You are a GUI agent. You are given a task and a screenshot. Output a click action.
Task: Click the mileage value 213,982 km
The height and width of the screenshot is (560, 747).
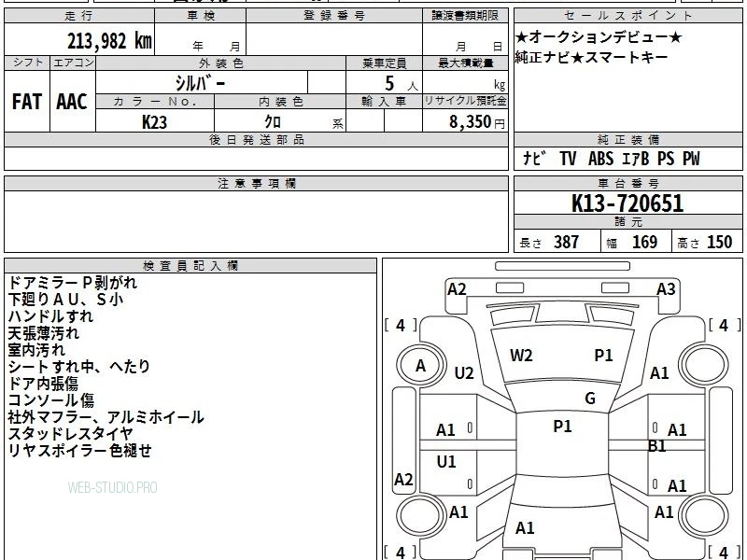click(109, 41)
